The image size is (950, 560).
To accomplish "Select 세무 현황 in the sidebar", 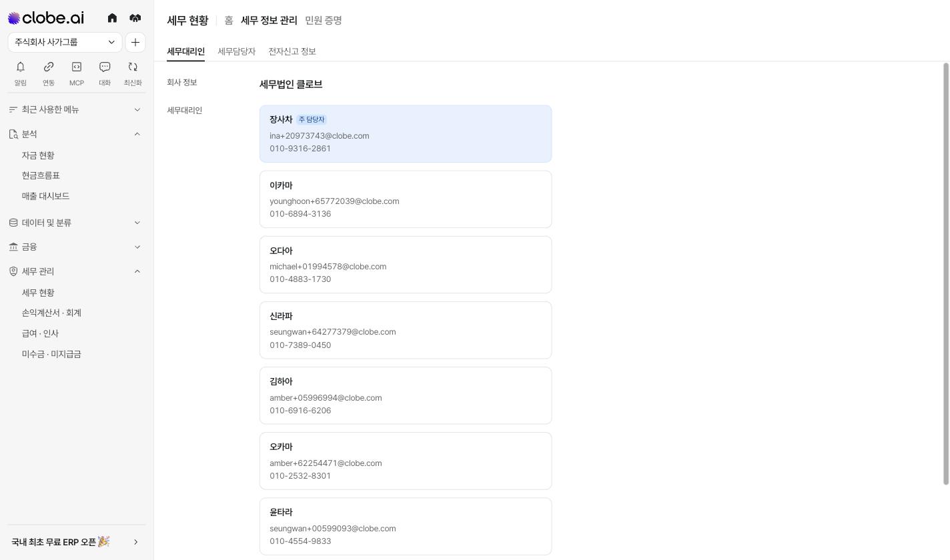I will coord(38,293).
